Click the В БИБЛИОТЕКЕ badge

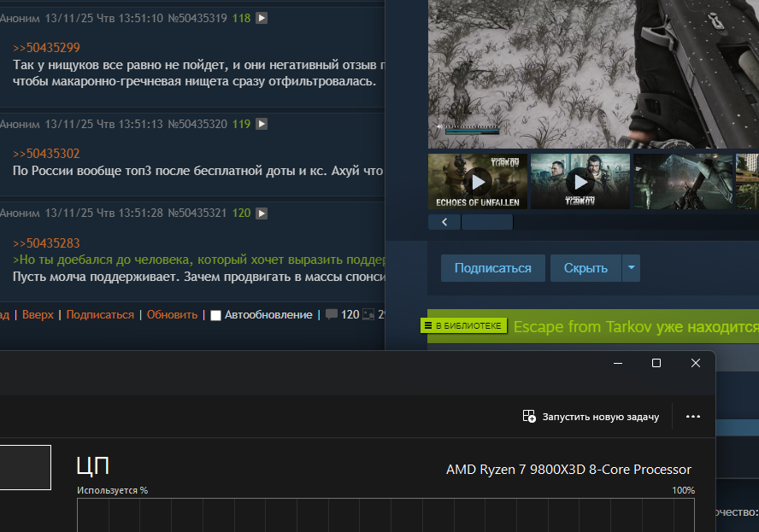pos(464,326)
